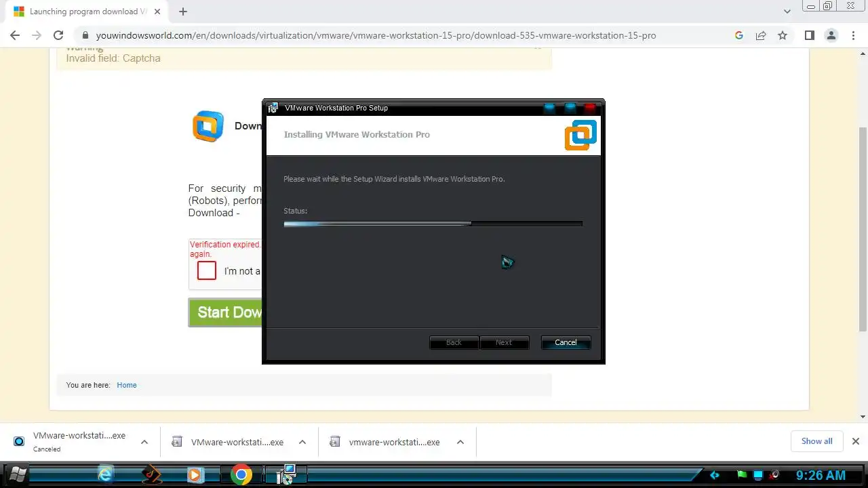Close the Launching program download tab

(x=157, y=12)
